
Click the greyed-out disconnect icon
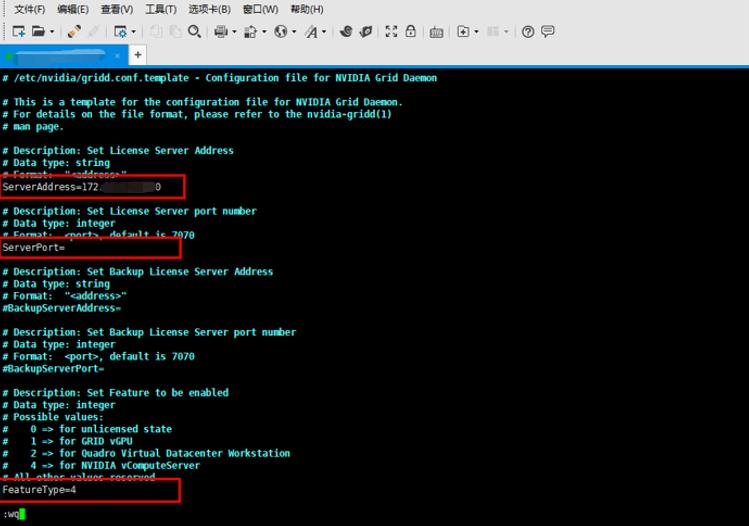93,32
